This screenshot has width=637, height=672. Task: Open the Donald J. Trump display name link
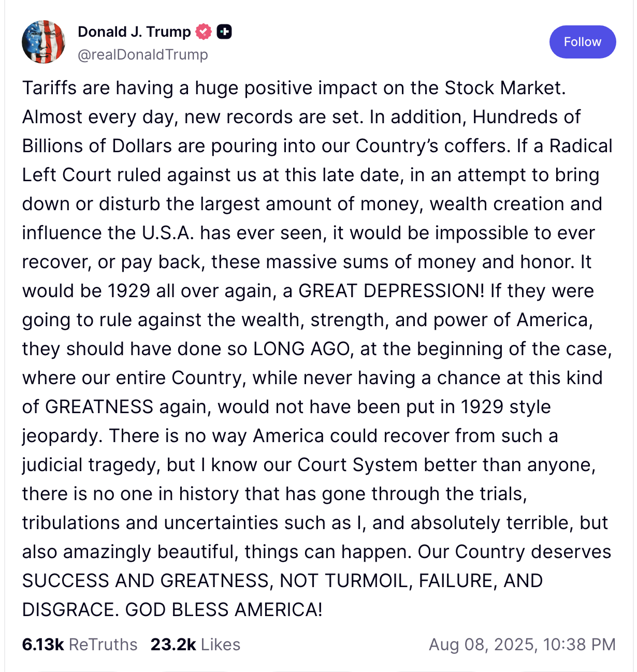pos(134,32)
